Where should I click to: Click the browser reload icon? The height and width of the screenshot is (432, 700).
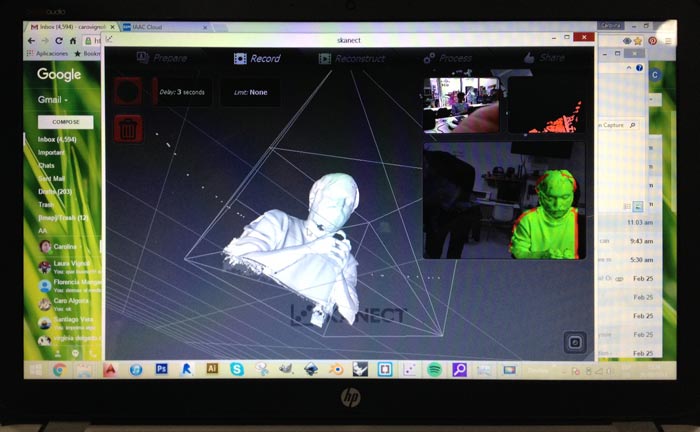click(58, 41)
